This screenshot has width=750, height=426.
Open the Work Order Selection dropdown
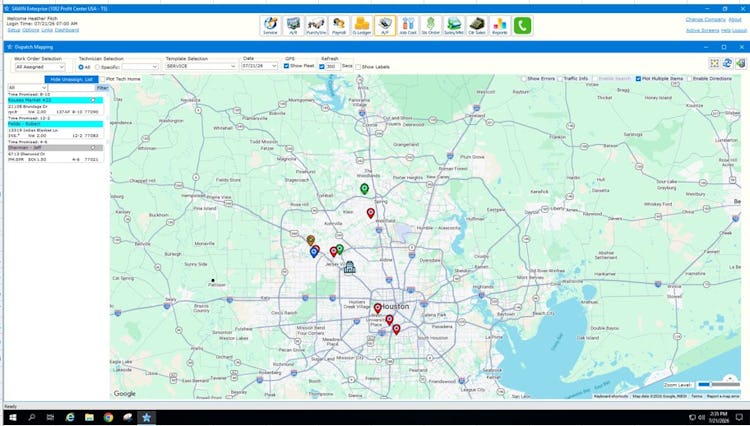click(40, 67)
